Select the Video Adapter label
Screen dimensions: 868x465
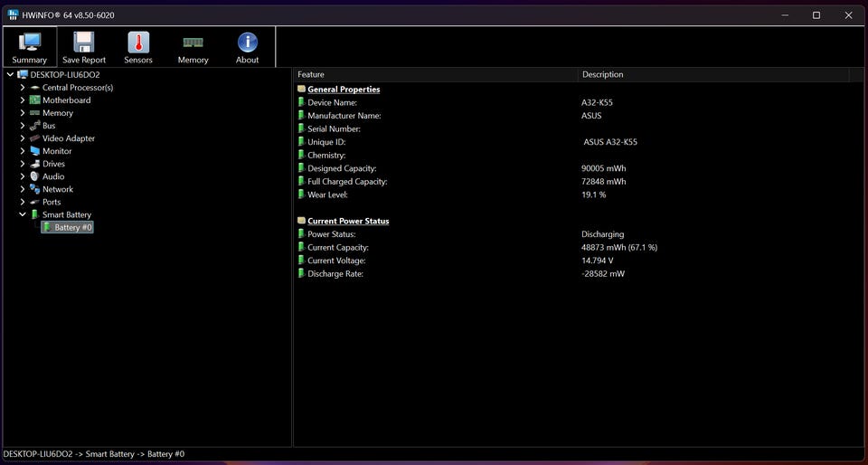69,138
